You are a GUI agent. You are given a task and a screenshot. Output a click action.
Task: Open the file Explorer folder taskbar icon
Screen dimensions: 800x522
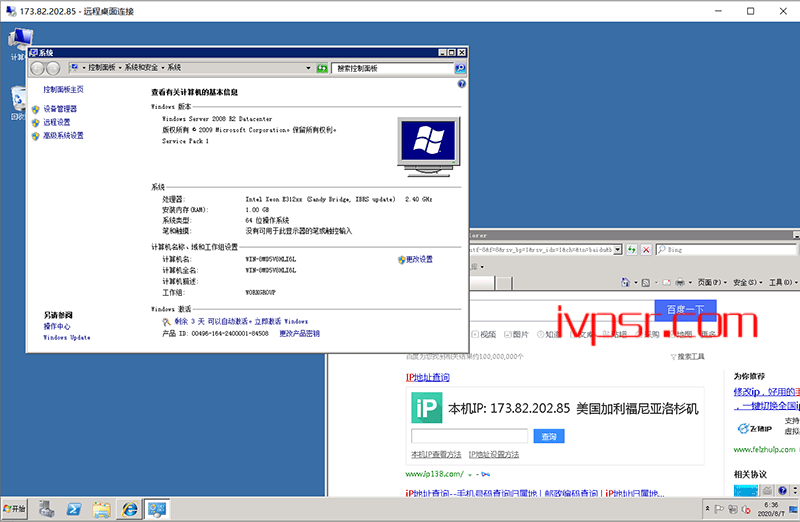pyautogui.click(x=102, y=509)
